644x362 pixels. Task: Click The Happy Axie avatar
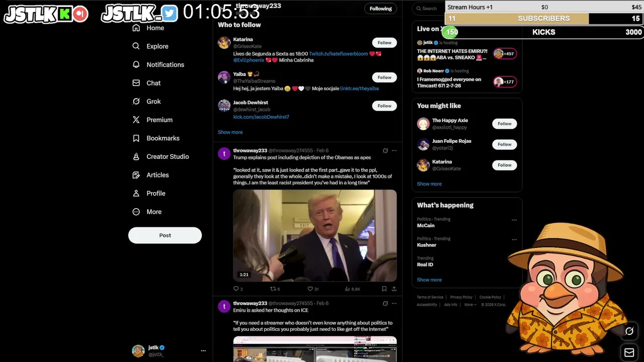424,124
